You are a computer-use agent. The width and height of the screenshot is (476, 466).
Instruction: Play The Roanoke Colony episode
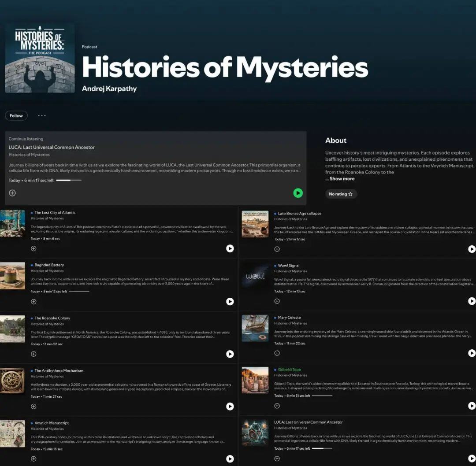pyautogui.click(x=230, y=354)
